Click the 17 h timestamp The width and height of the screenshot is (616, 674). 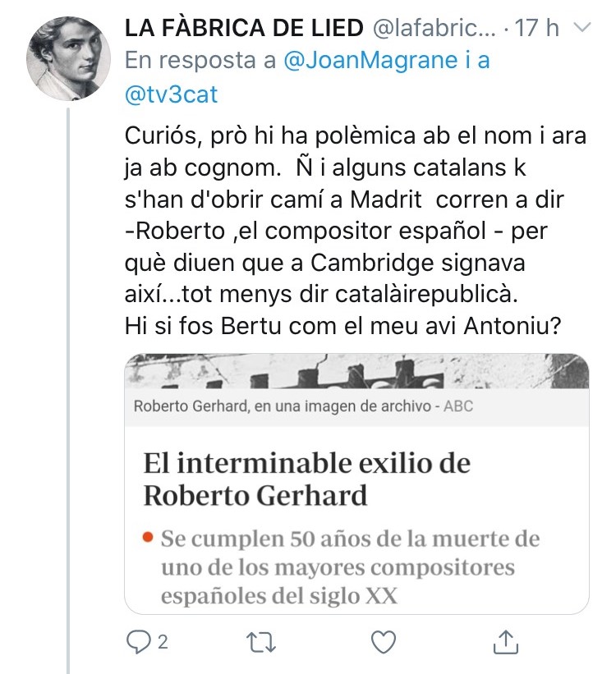[536, 28]
